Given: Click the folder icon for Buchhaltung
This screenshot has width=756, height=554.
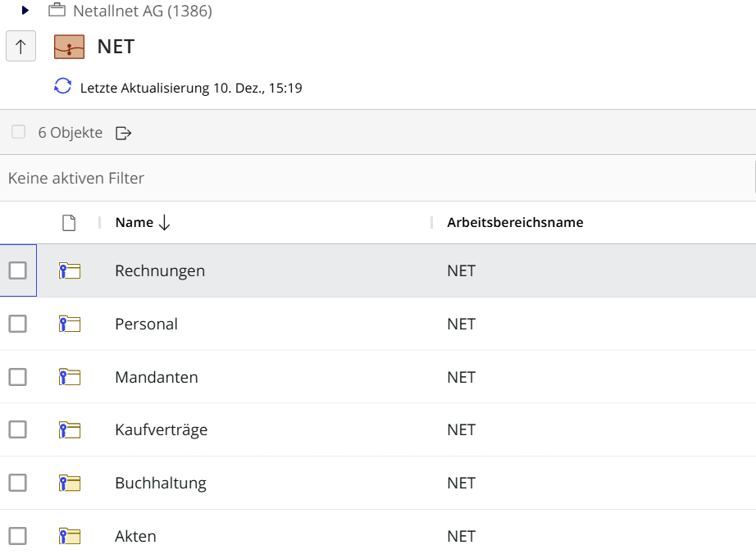Looking at the screenshot, I should pyautogui.click(x=70, y=484).
